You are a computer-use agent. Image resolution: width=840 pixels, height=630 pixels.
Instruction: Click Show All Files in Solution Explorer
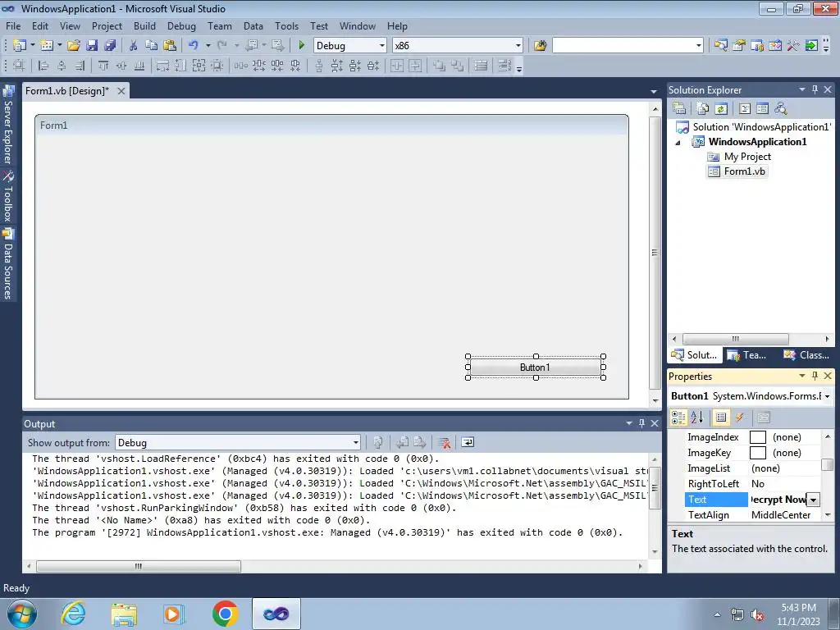coord(703,109)
